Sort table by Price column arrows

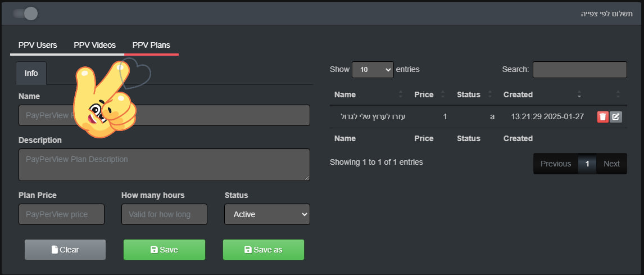click(x=443, y=94)
